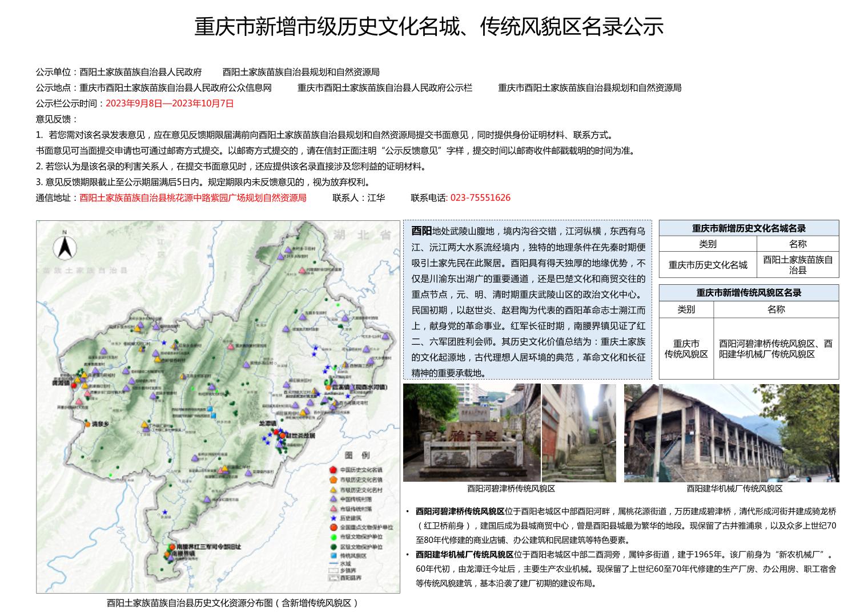The height and width of the screenshot is (613, 868).
Task: Open the 雅浦泉 stone monument photo
Action: 471,432
